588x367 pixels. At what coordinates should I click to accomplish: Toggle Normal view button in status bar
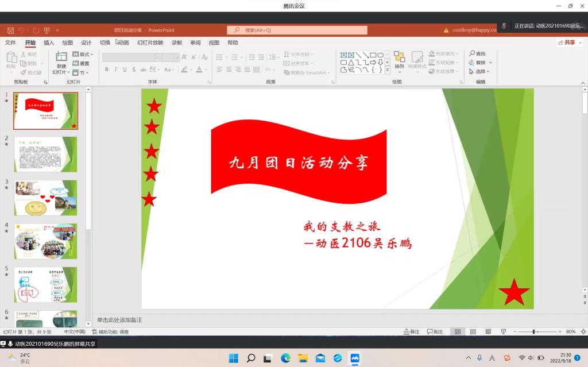coord(458,332)
